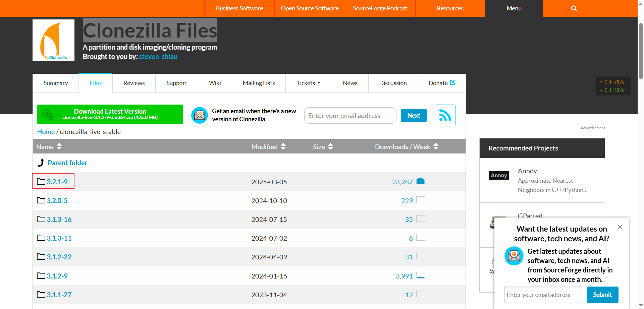The height and width of the screenshot is (309, 644).
Task: Switch to the Reviews tab
Action: click(134, 83)
